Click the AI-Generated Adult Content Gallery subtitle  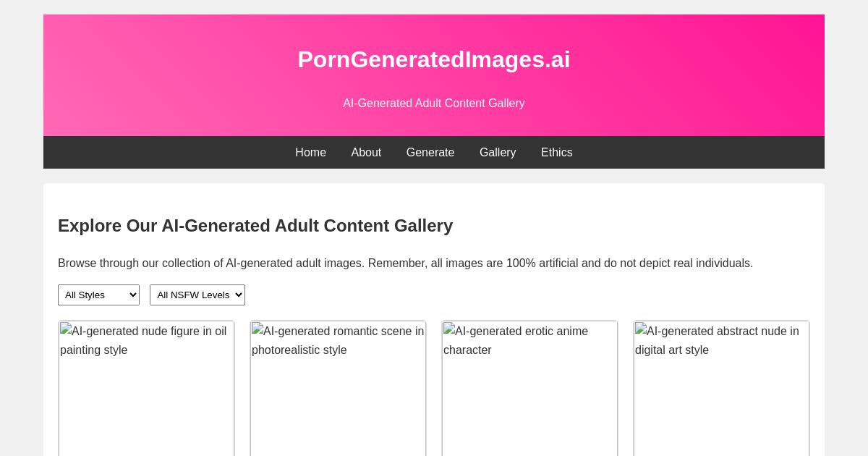434,104
